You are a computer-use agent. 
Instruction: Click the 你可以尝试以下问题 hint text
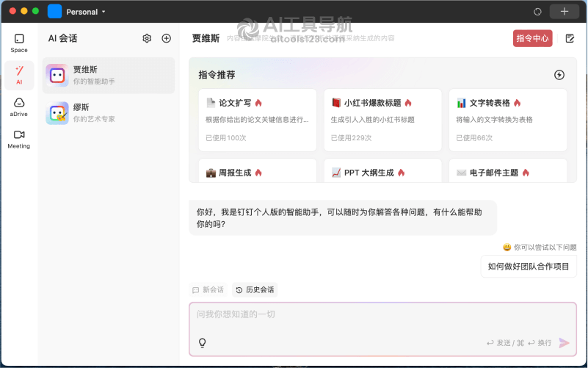pos(545,248)
